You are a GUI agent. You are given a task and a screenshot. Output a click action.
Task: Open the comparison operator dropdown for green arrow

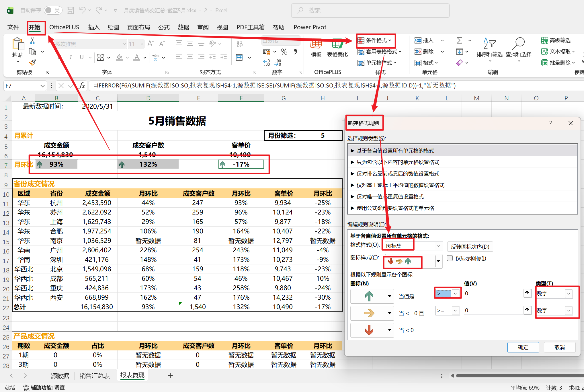point(455,293)
